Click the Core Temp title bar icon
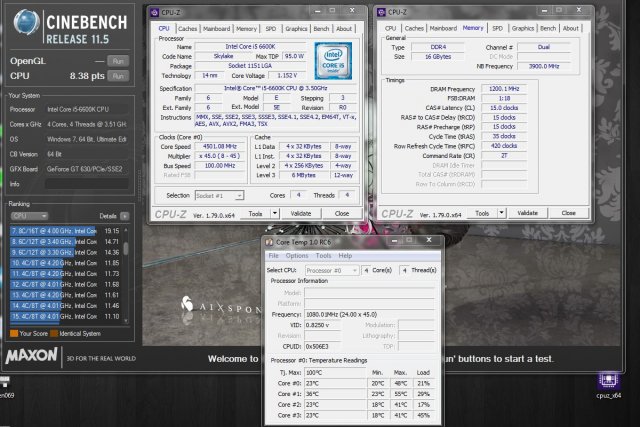Image resolution: width=640 pixels, height=427 pixels. [269, 242]
